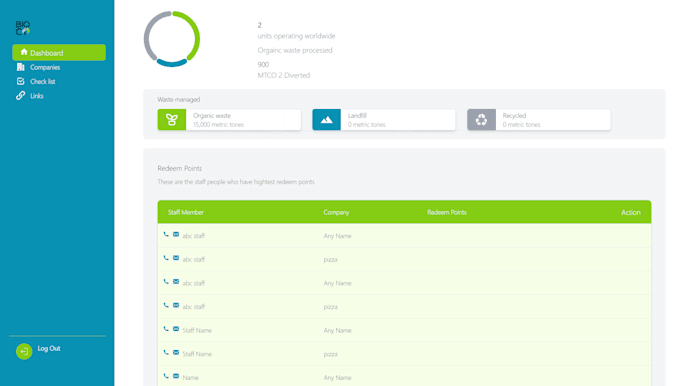Open the Organic waste 15,000 metric tones card

click(229, 120)
